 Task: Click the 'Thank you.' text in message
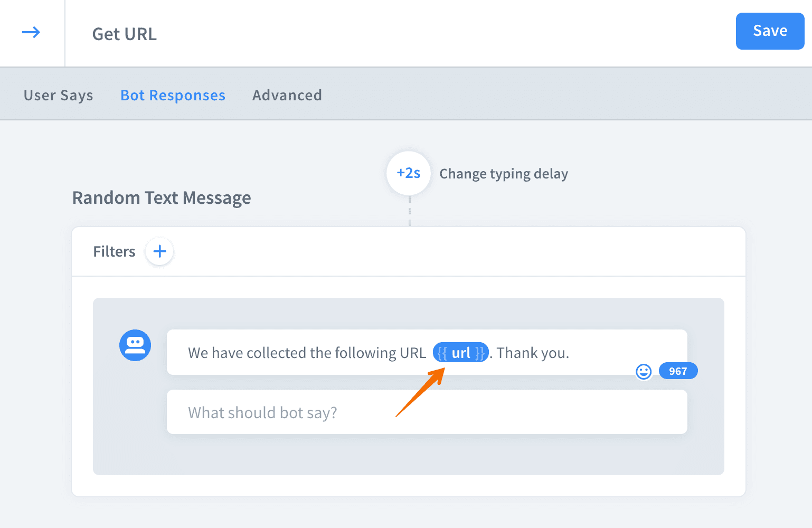(533, 353)
